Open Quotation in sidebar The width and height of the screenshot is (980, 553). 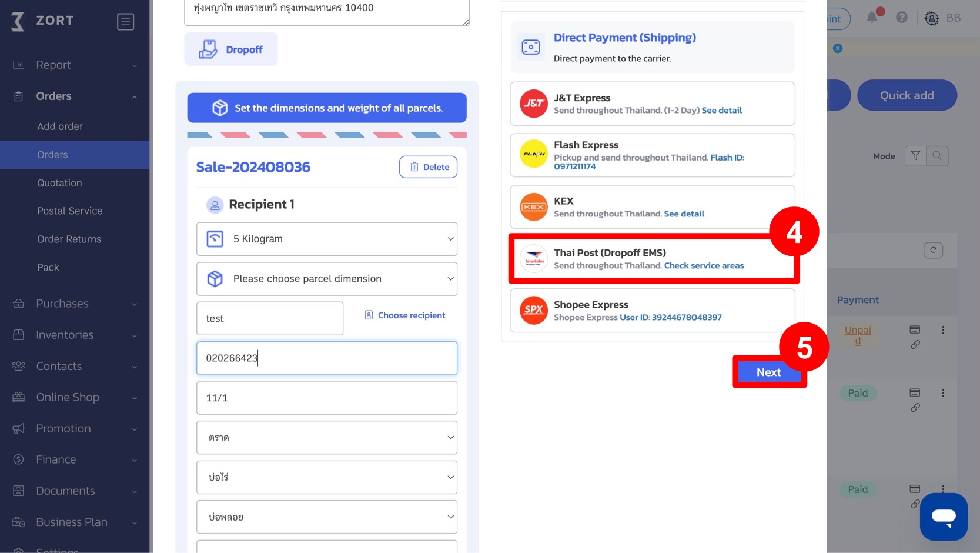coord(59,183)
